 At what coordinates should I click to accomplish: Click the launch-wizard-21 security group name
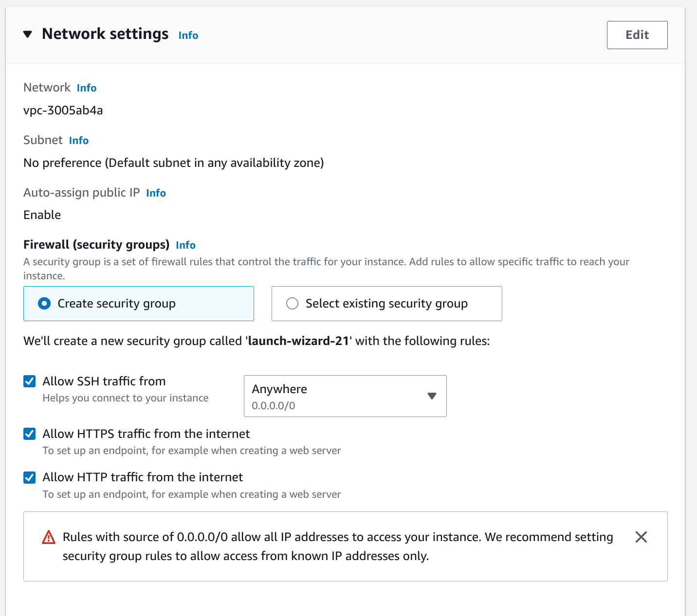pos(298,341)
